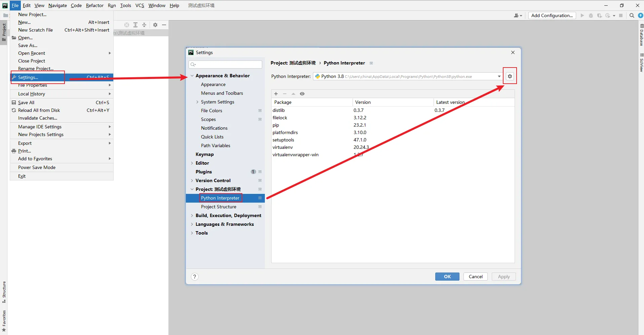
Task: Click OK in Settings dialog
Action: 447,277
